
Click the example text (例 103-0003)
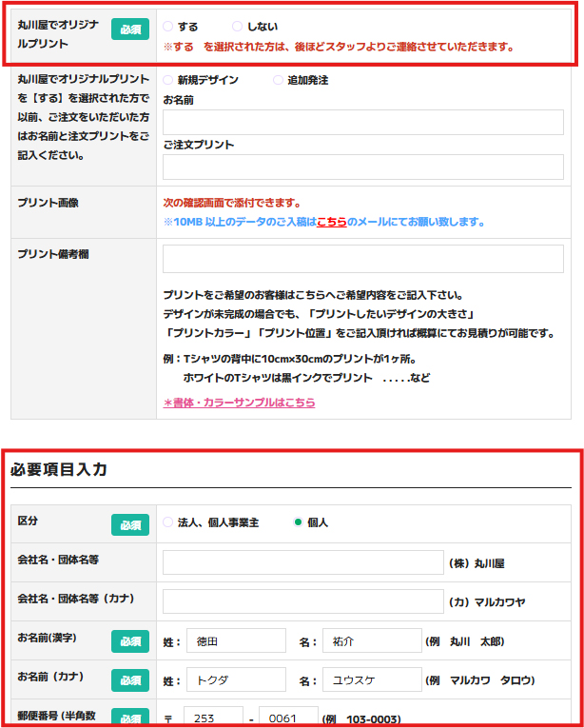click(361, 719)
